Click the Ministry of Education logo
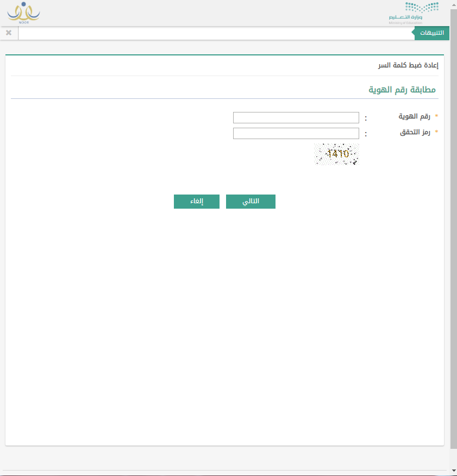The width and height of the screenshot is (457, 476). click(x=414, y=12)
